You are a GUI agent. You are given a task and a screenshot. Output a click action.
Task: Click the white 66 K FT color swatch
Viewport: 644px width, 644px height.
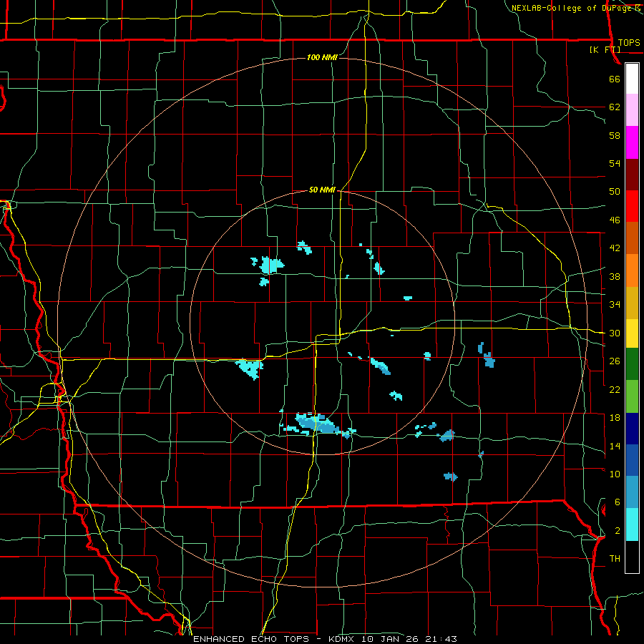coord(632,79)
